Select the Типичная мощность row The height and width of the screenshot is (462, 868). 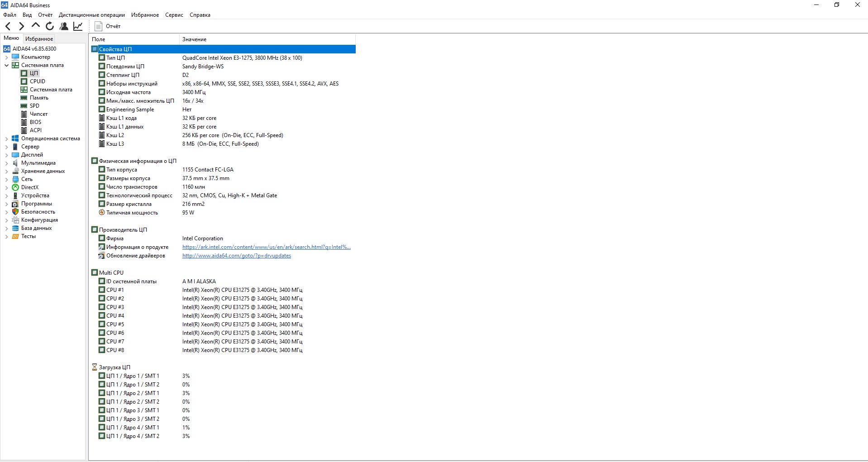coord(223,213)
